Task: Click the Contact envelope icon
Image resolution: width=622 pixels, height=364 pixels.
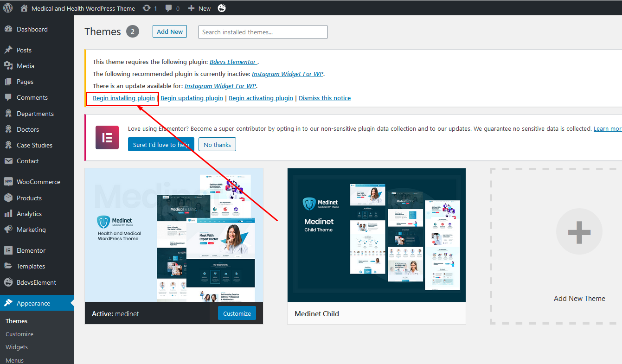Action: [x=8, y=161]
